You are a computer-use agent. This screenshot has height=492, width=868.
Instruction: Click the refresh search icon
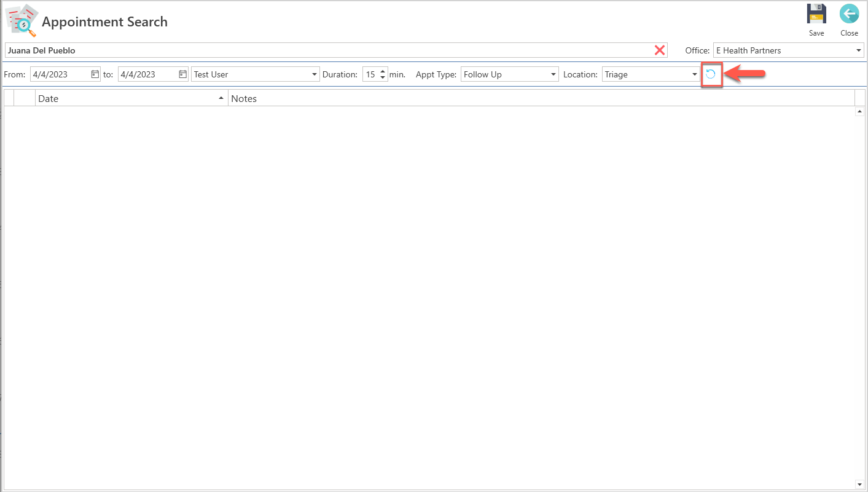711,74
